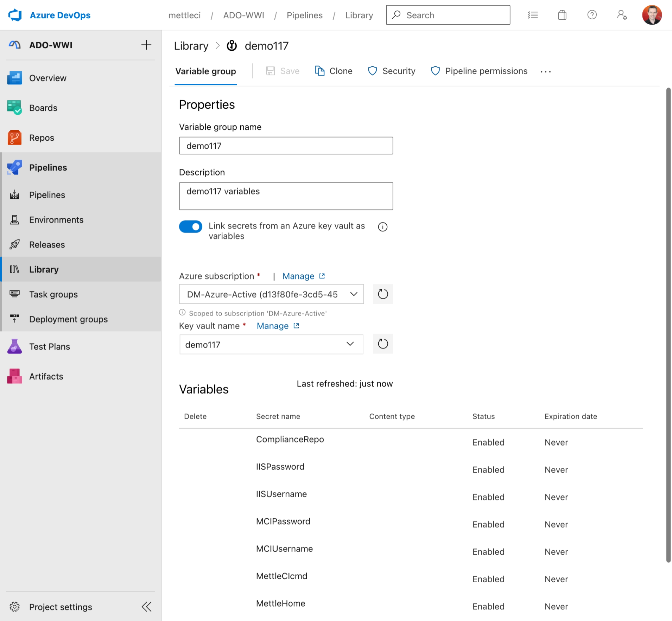The height and width of the screenshot is (621, 672).
Task: Refresh the key vault name list
Action: [383, 344]
